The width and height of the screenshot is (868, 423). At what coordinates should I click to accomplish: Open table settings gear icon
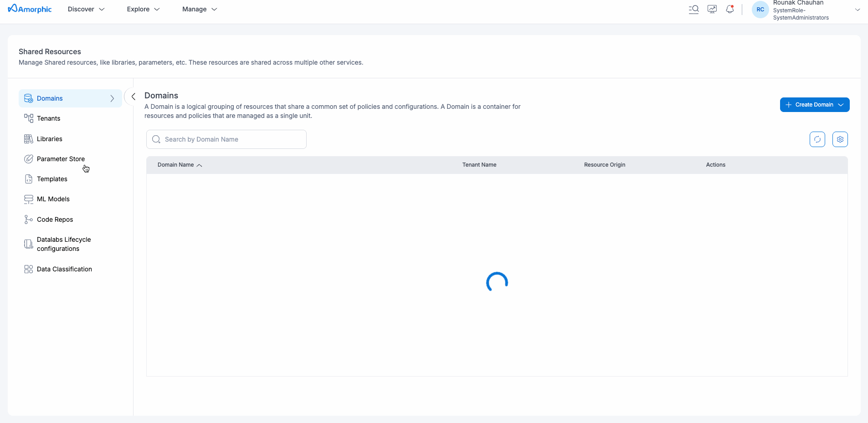pos(840,139)
